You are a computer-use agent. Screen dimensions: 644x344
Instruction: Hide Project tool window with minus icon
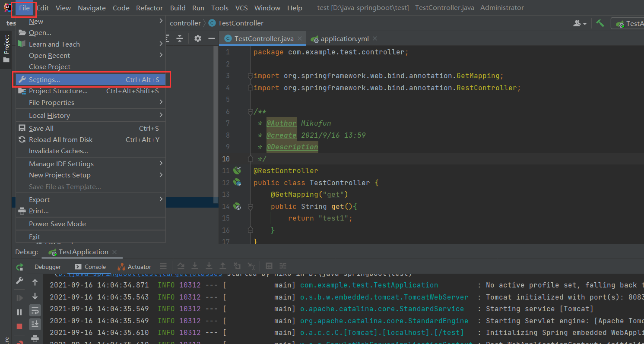point(212,38)
